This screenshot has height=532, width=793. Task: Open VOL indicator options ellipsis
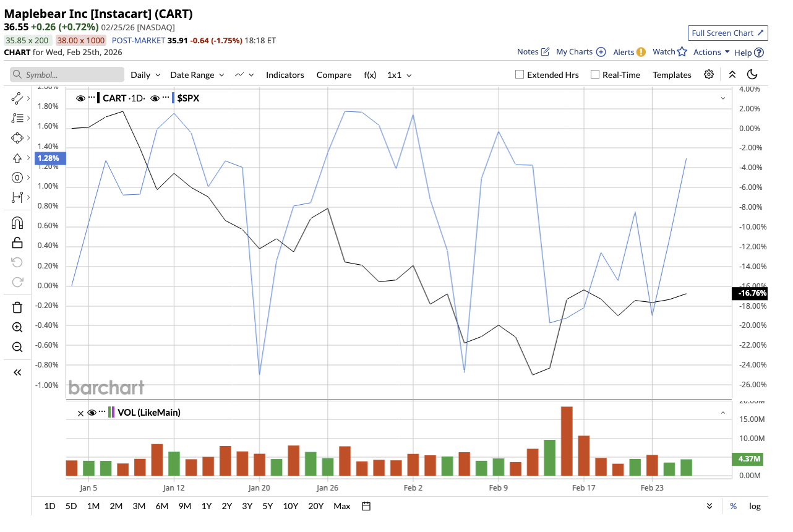(101, 412)
